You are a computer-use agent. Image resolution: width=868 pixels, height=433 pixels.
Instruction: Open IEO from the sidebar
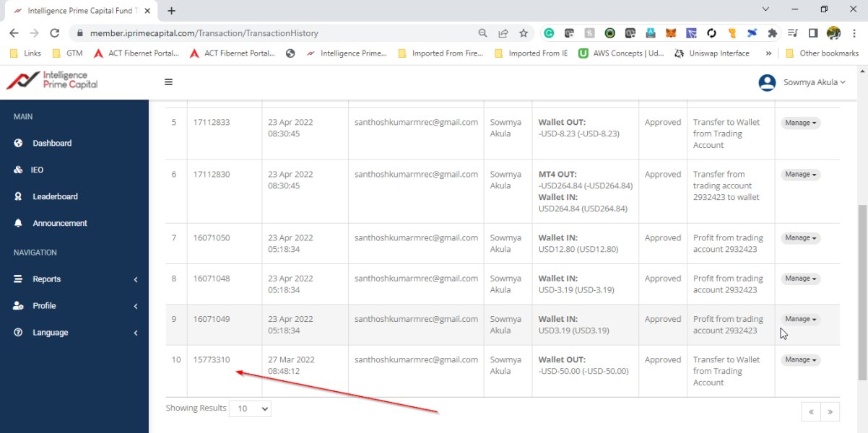tap(37, 170)
